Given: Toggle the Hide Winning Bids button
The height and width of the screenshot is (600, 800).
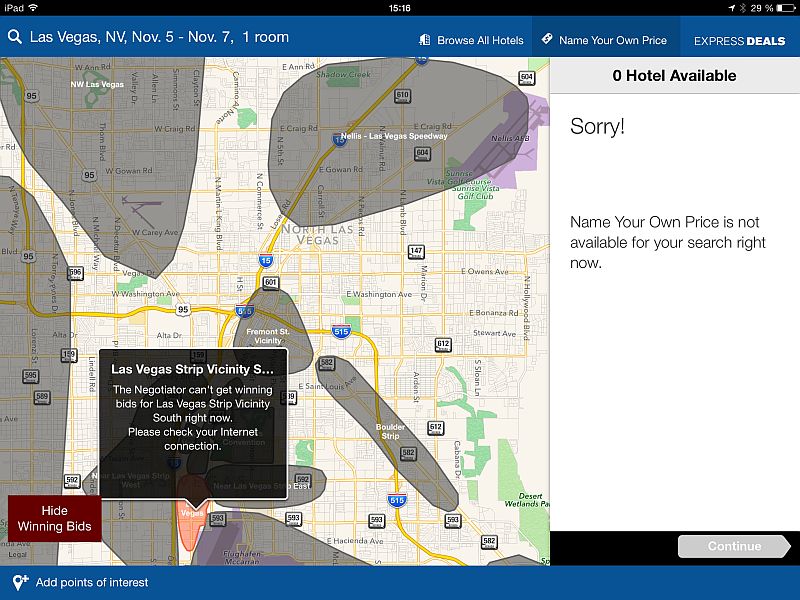Looking at the screenshot, I should point(54,518).
